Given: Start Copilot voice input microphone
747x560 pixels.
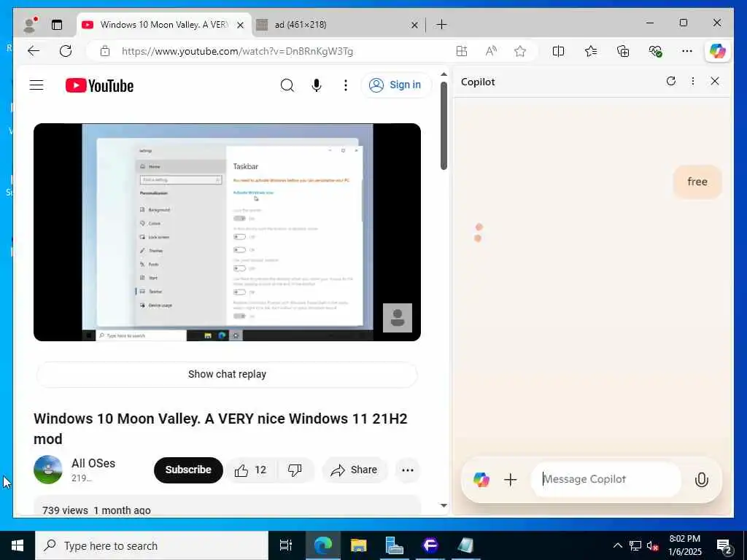Looking at the screenshot, I should click(701, 480).
